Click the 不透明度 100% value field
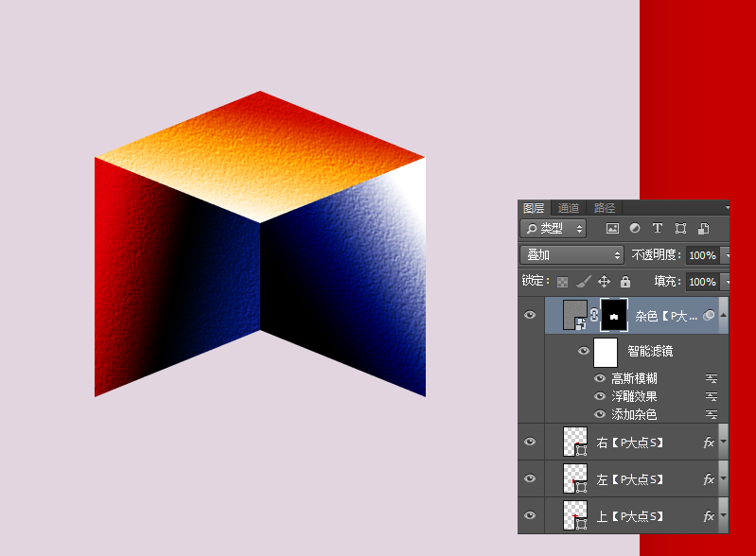The width and height of the screenshot is (756, 556). coord(701,255)
